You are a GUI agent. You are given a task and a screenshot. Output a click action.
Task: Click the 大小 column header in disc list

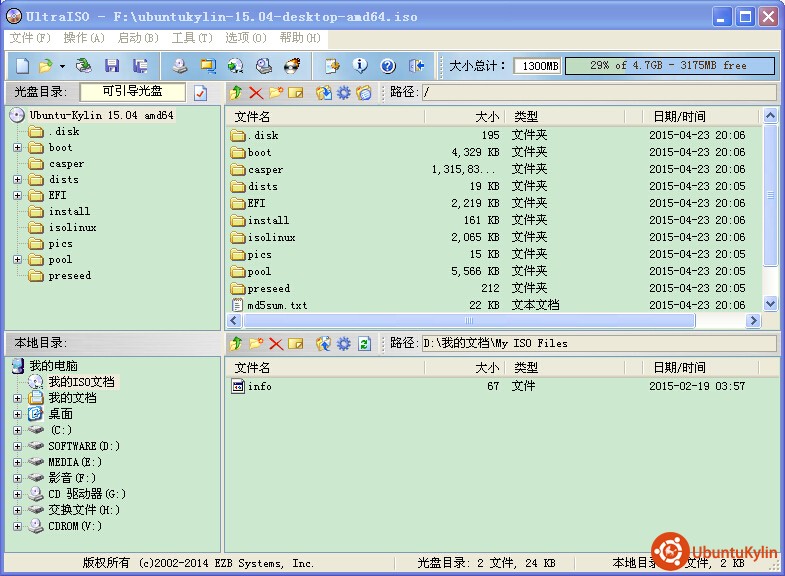pyautogui.click(x=465, y=117)
